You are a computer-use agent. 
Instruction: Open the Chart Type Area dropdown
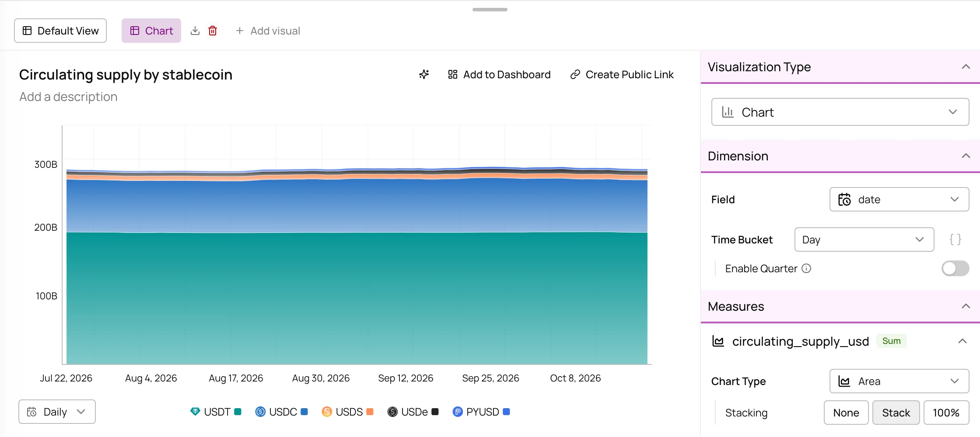(x=899, y=381)
